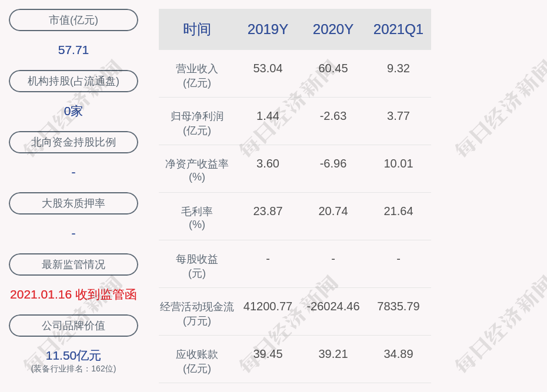Screen dimensions: 547x392
Task: Select the 2020Y column header
Action: [333, 29]
